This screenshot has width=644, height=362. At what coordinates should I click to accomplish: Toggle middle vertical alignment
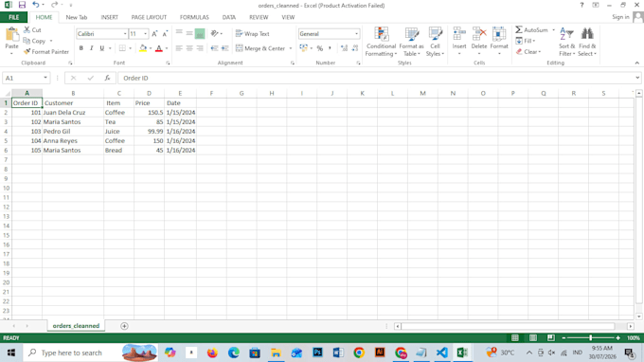tap(189, 34)
